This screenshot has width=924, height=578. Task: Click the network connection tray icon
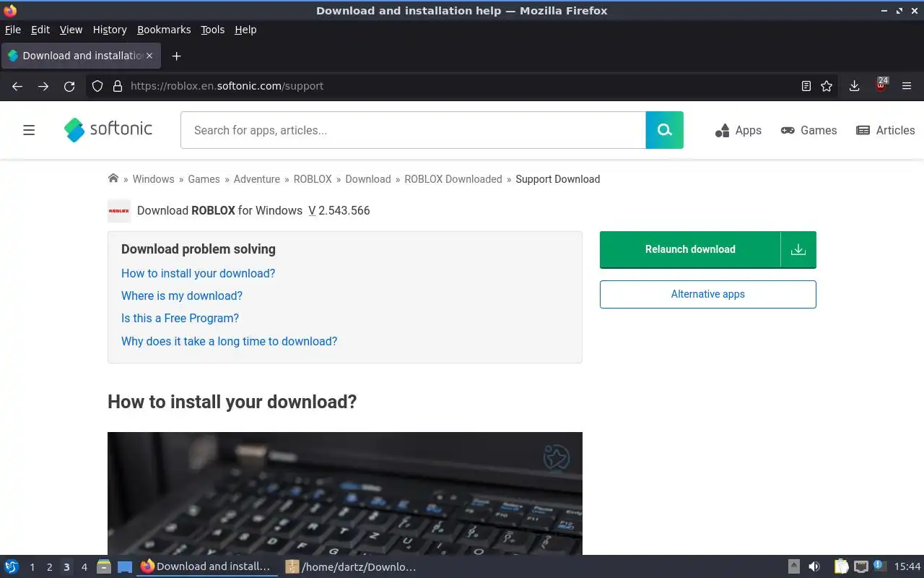click(x=860, y=567)
